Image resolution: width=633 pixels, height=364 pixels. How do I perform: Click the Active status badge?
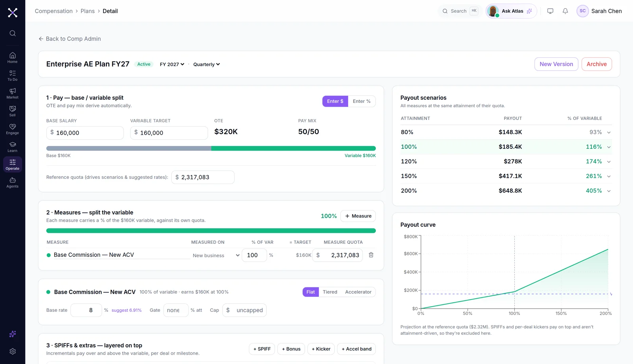144,64
